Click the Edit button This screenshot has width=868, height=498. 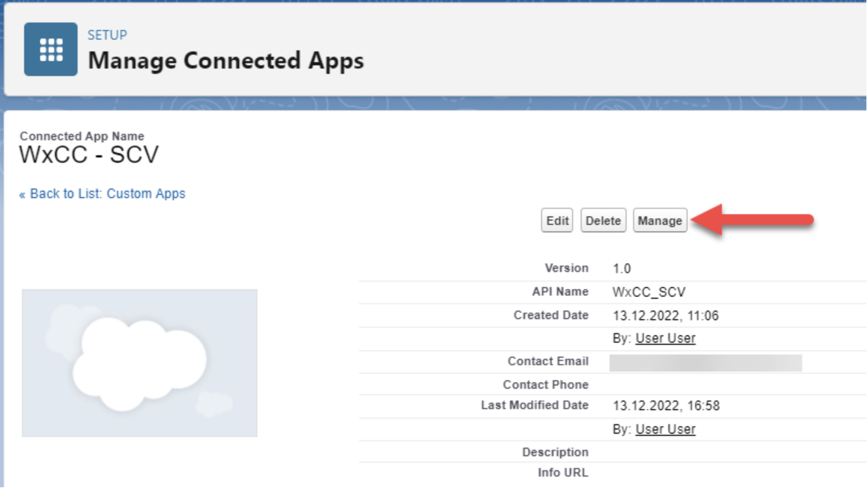[x=557, y=221]
